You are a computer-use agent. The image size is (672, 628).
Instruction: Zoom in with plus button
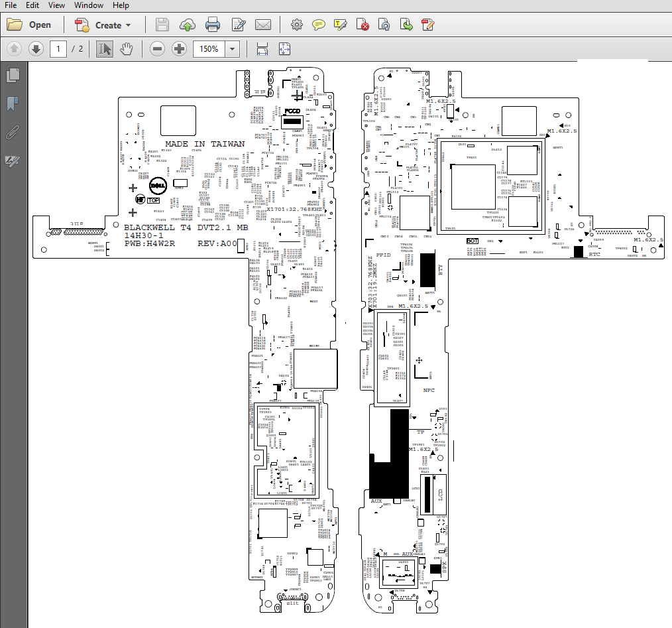click(x=179, y=49)
